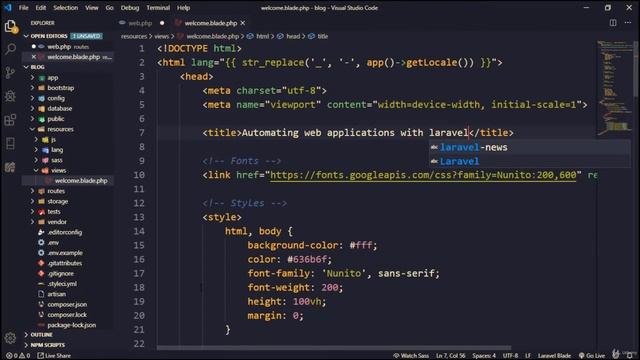Expand the NPM Scripts section
This screenshot has width=640, height=360.
tap(47, 345)
